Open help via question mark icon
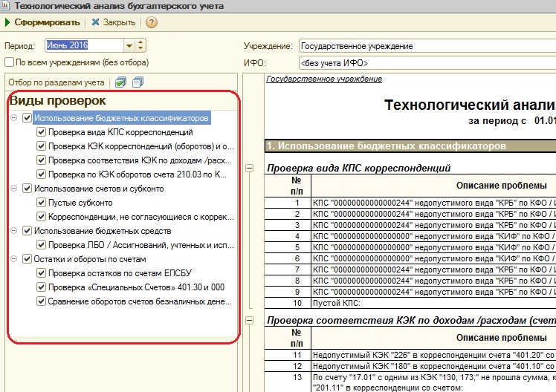 click(x=152, y=22)
